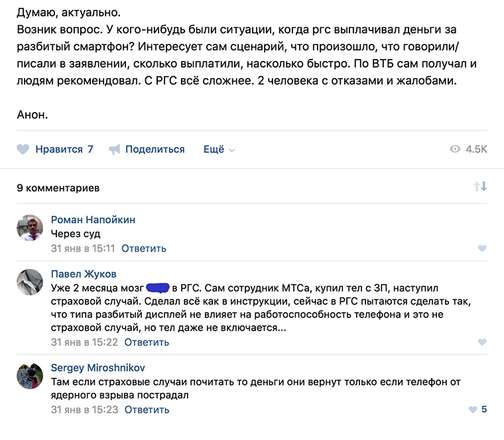Click the megaphone share icon
Viewport: 504px width, 440px height.
coord(115,150)
